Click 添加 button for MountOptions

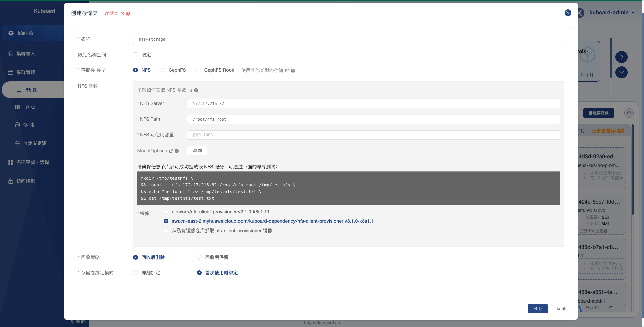coord(197,151)
